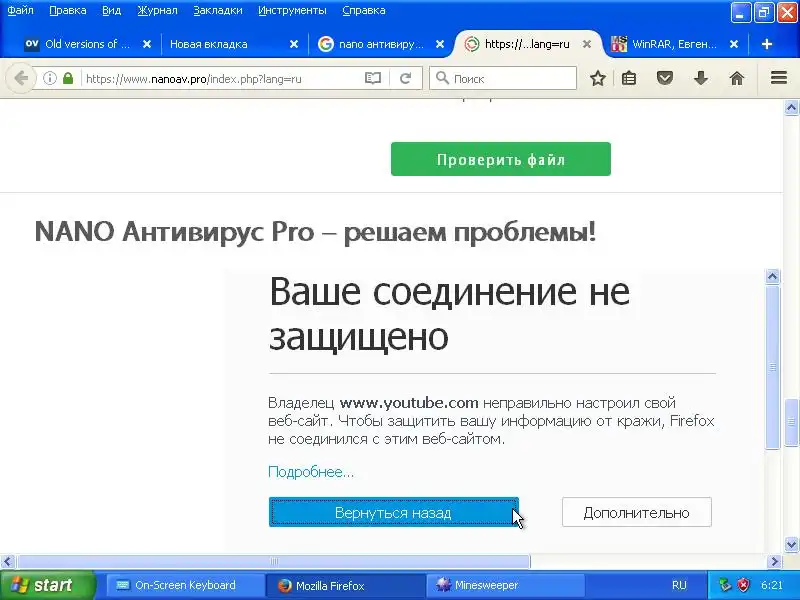Switch to On-Screen Keyboard in taskbar
Image resolution: width=800 pixels, height=600 pixels.
tap(184, 585)
